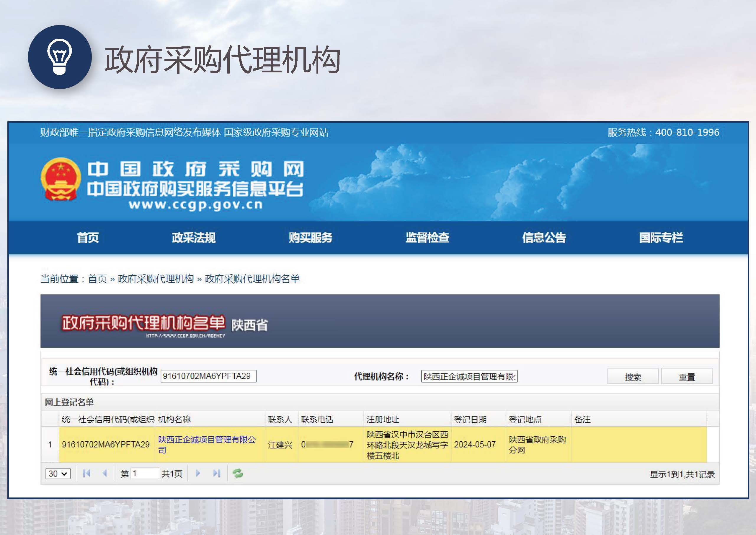Image resolution: width=756 pixels, height=535 pixels.
Task: Click the 联系电话 column header
Action: coord(331,419)
